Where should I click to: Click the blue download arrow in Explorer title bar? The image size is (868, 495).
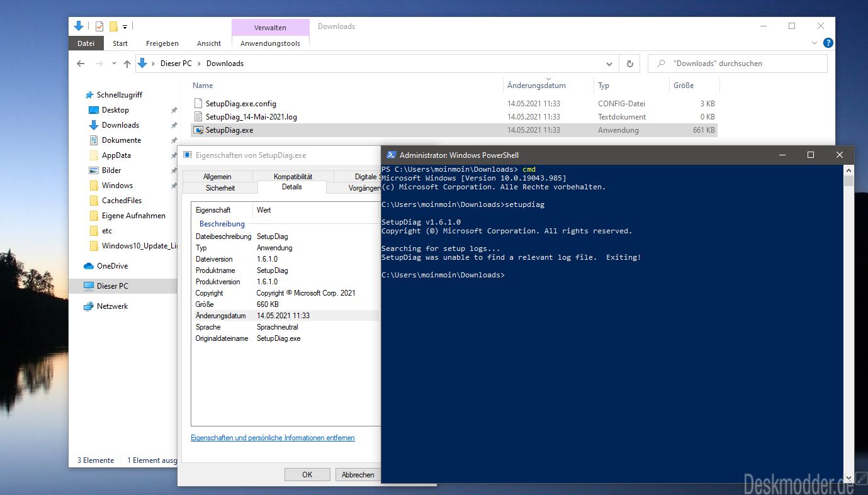click(79, 26)
